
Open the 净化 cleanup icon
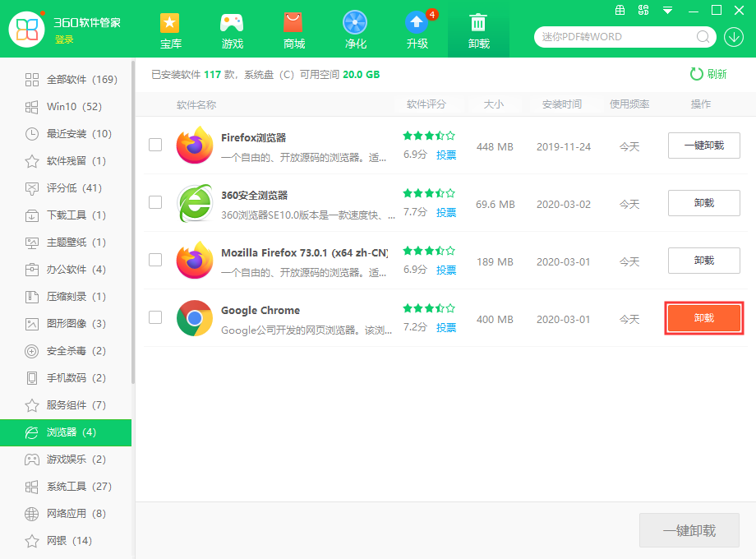click(x=355, y=23)
